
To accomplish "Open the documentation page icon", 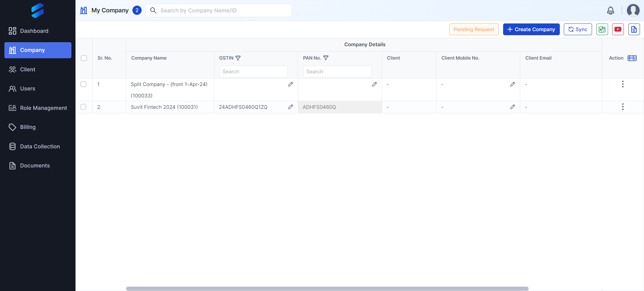I will coord(634,29).
